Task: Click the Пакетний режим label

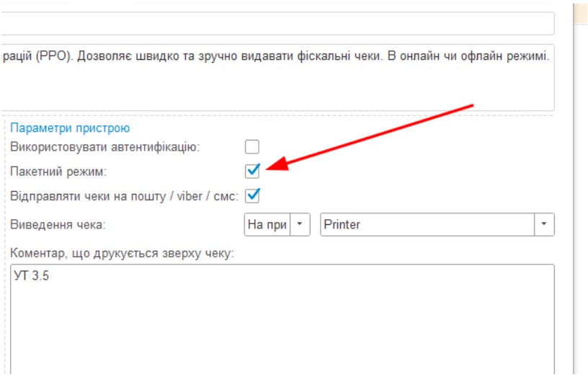Action: click(x=58, y=172)
